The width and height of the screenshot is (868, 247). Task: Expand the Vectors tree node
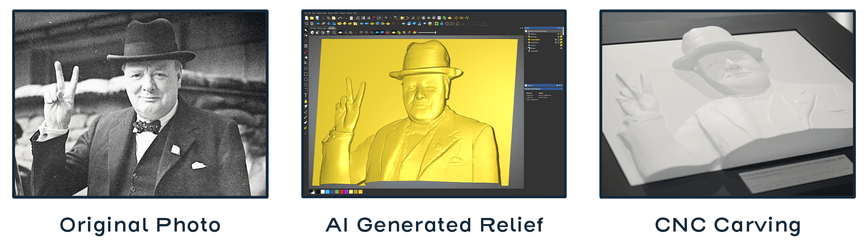coord(526,34)
